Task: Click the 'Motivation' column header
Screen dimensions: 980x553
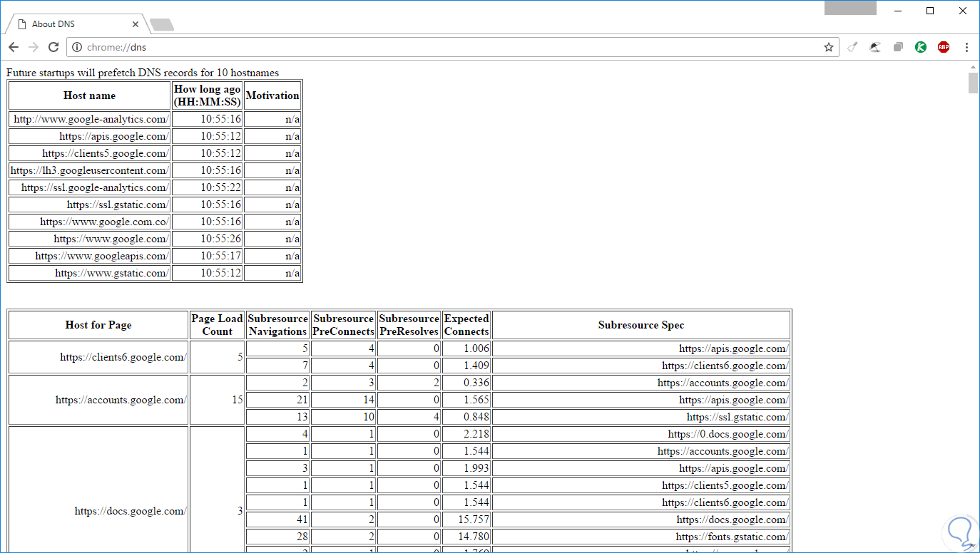Action: pyautogui.click(x=272, y=95)
